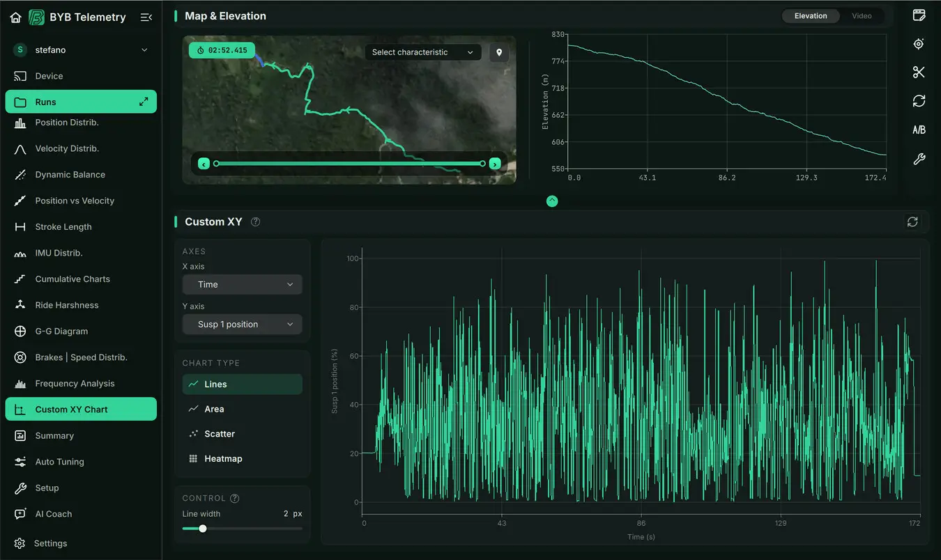Adjust the Line width slider handle
Screen dimensions: 941x560
(x=203, y=529)
